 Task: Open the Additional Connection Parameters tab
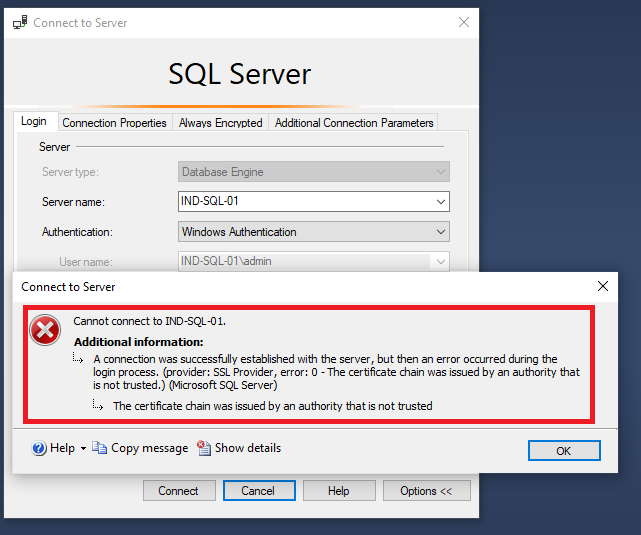tap(354, 123)
